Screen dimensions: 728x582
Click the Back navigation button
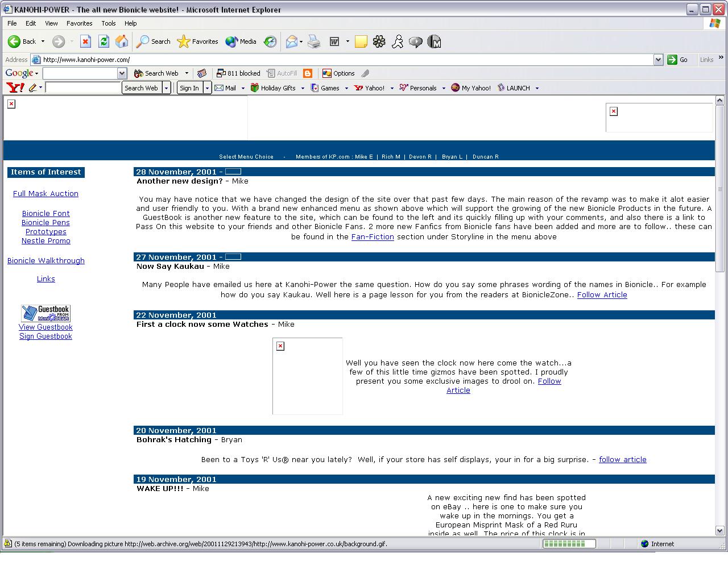pos(22,41)
